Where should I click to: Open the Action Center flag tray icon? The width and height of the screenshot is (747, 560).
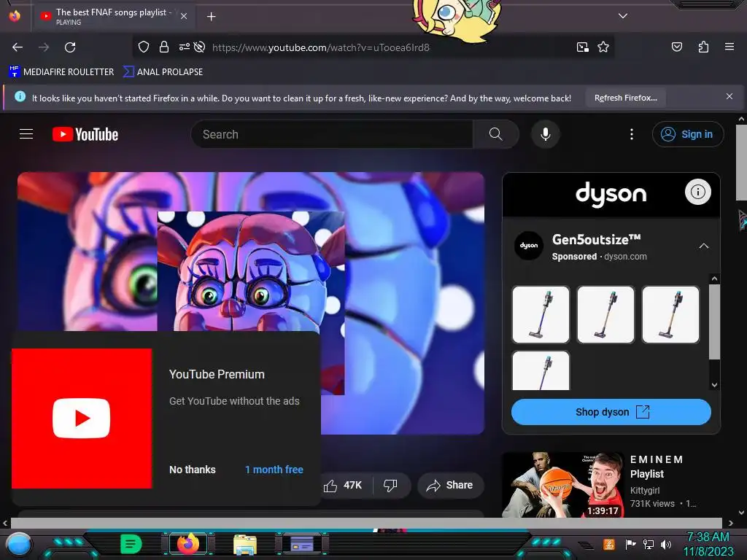630,544
